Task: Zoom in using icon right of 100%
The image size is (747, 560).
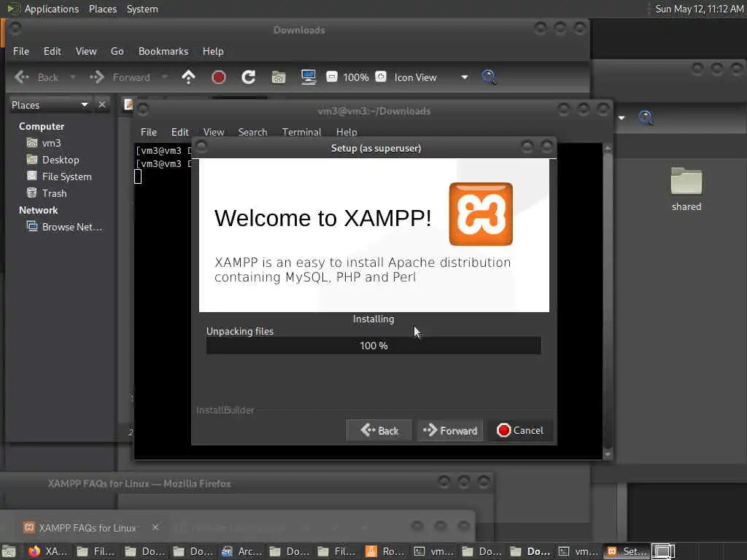Action: pos(381,77)
